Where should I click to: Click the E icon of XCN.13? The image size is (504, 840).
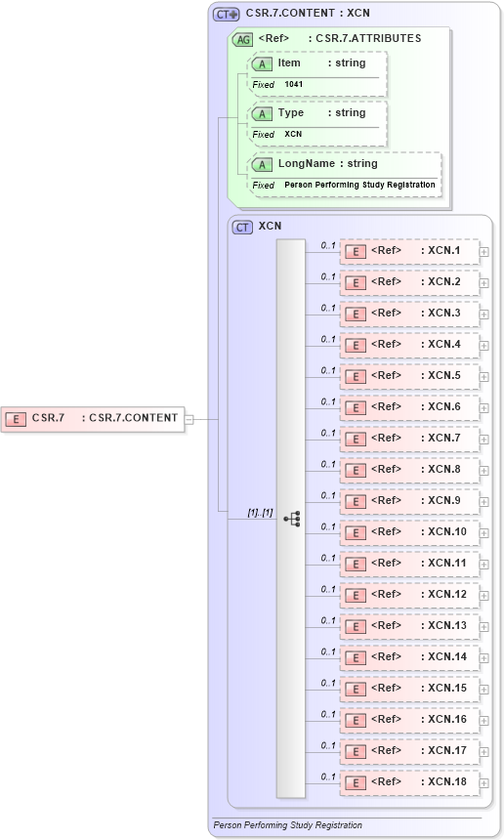click(356, 627)
